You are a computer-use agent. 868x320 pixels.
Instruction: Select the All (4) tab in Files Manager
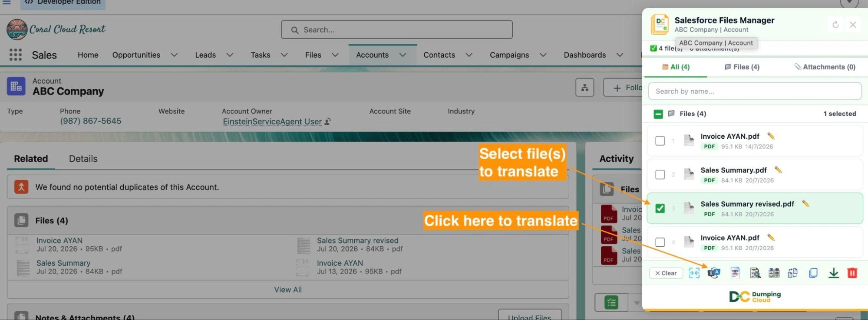676,67
